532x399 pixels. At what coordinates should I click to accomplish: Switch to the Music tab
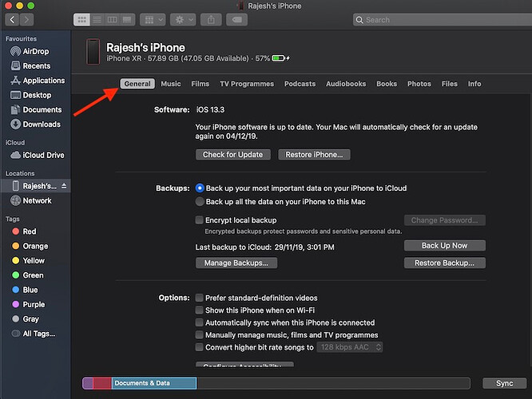click(170, 84)
